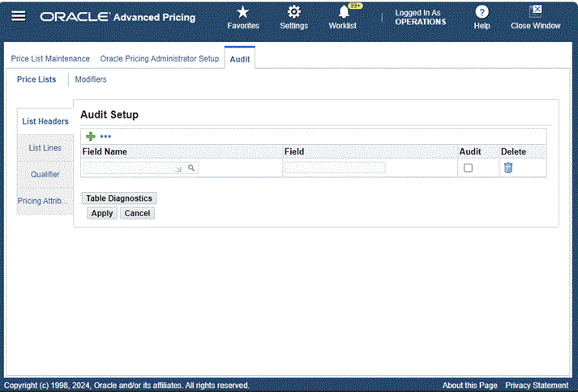Click the Apply button
The height and width of the screenshot is (392, 578).
(x=102, y=213)
